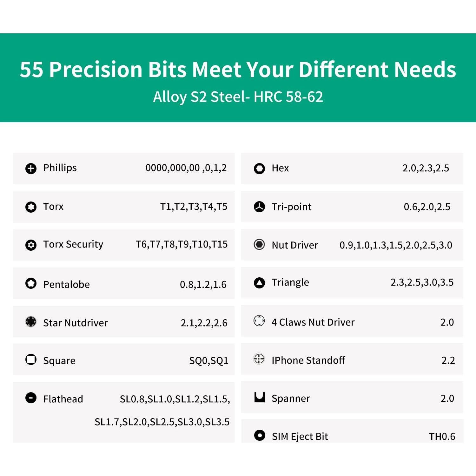Click the 4 Claws Nut Driver icon

pos(259,321)
